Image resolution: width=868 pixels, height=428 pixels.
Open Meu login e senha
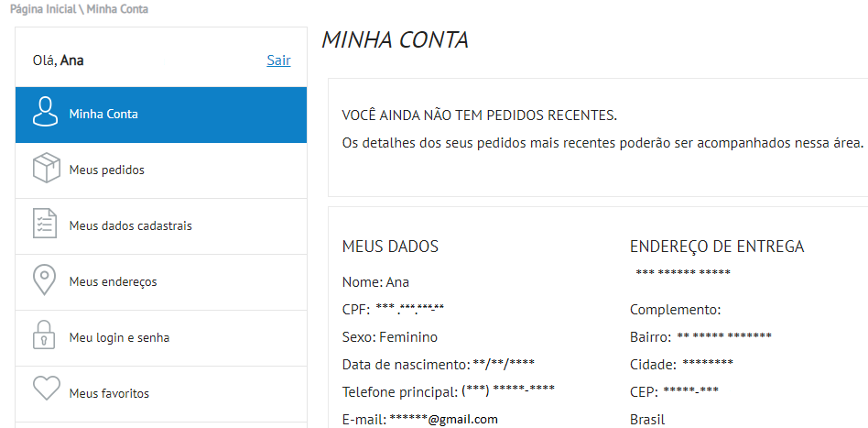pyautogui.click(x=119, y=338)
